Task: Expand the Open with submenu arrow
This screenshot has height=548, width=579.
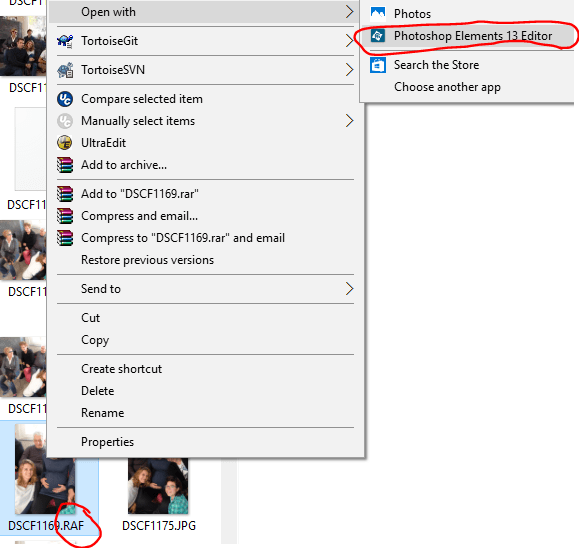Action: click(349, 12)
